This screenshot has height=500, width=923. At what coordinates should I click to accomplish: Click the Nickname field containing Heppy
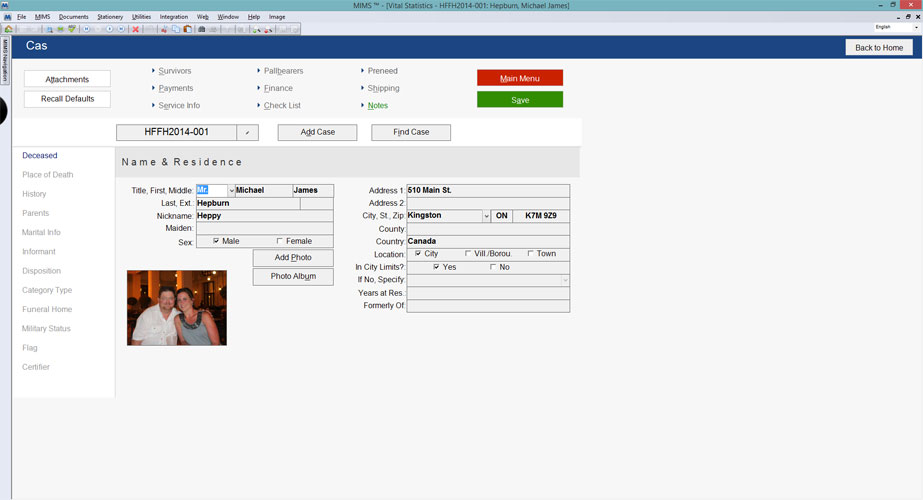[264, 216]
